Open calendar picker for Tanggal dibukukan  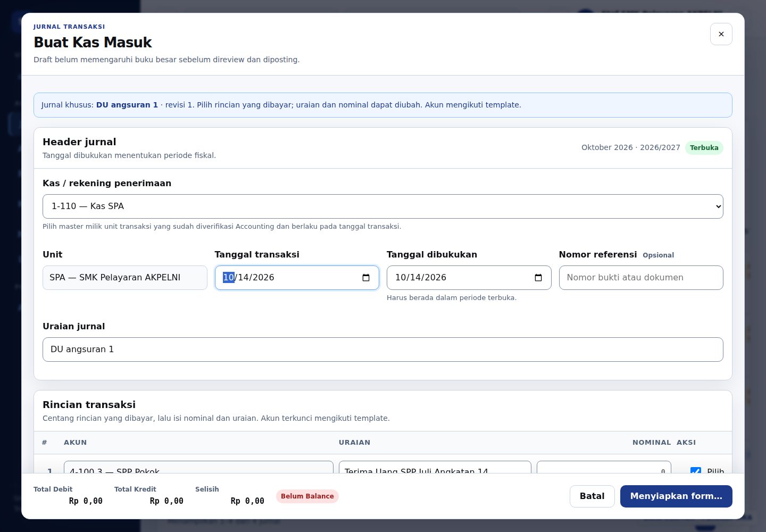(x=538, y=278)
